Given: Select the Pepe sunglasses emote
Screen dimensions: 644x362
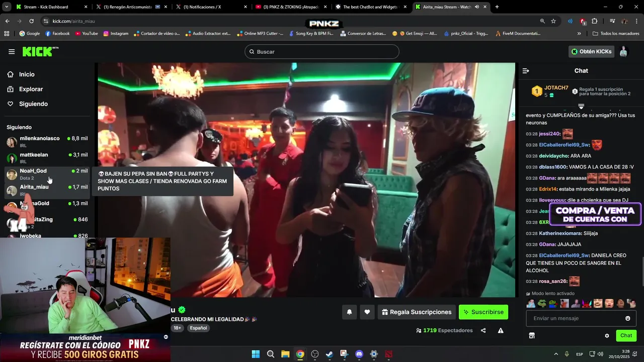Looking at the screenshot, I should click(x=542, y=303).
